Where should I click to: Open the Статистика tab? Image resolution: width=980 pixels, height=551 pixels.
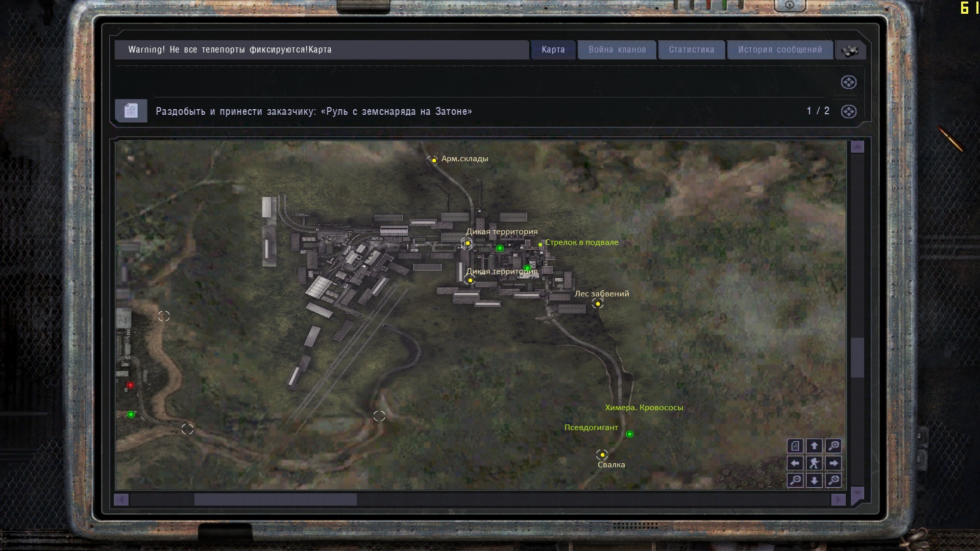tap(691, 49)
